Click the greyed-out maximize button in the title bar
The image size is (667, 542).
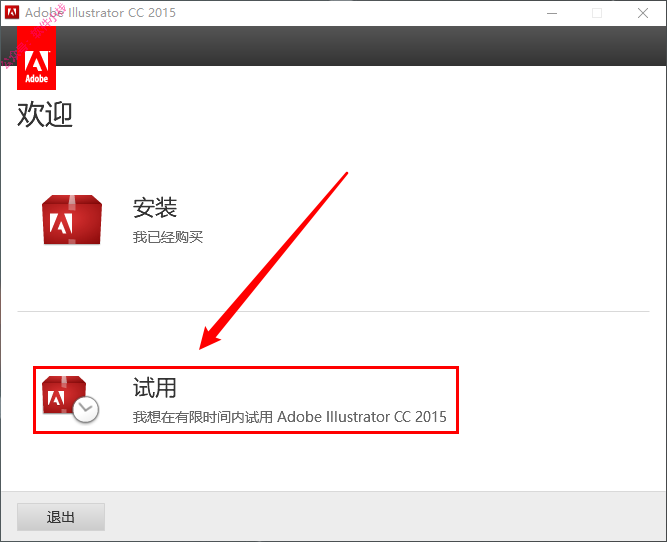[597, 13]
